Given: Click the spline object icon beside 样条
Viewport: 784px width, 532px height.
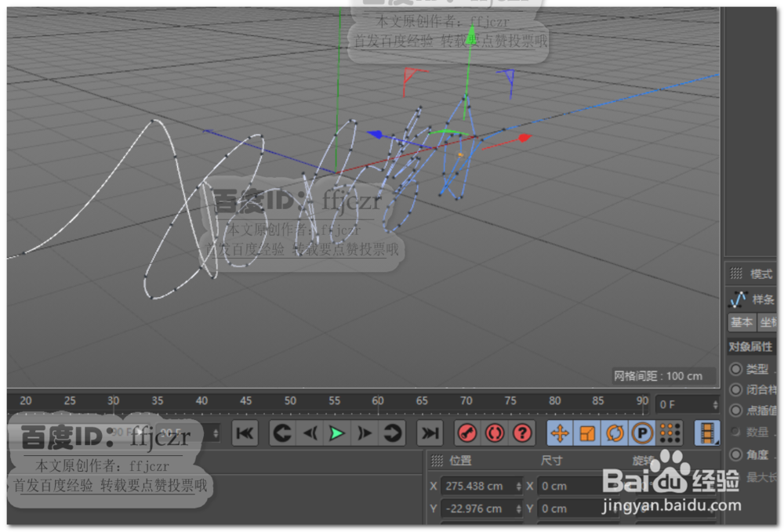Looking at the screenshot, I should [x=738, y=299].
